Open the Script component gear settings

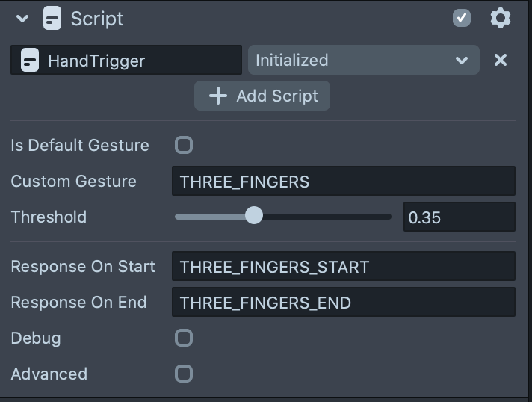pos(500,18)
